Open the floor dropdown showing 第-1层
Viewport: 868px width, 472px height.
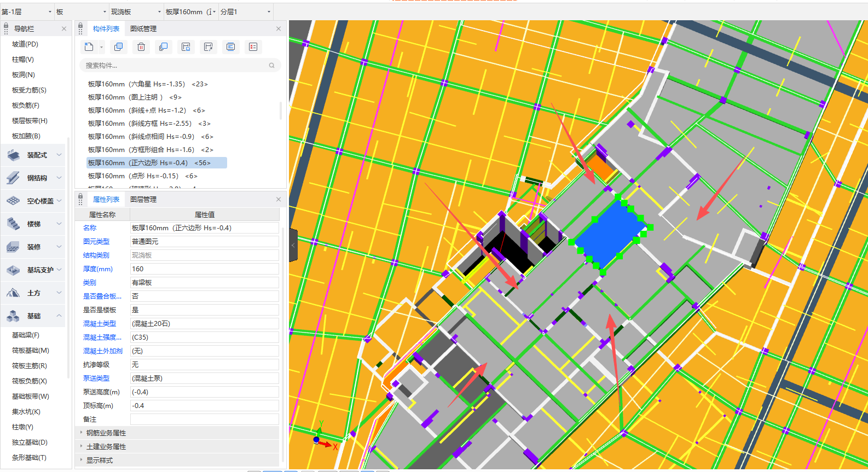click(26, 11)
